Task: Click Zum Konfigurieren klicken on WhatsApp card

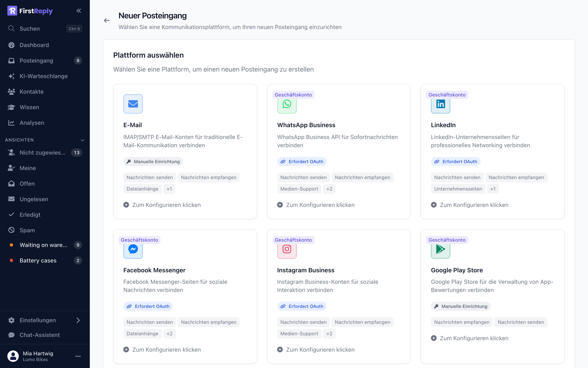Action: coord(316,205)
